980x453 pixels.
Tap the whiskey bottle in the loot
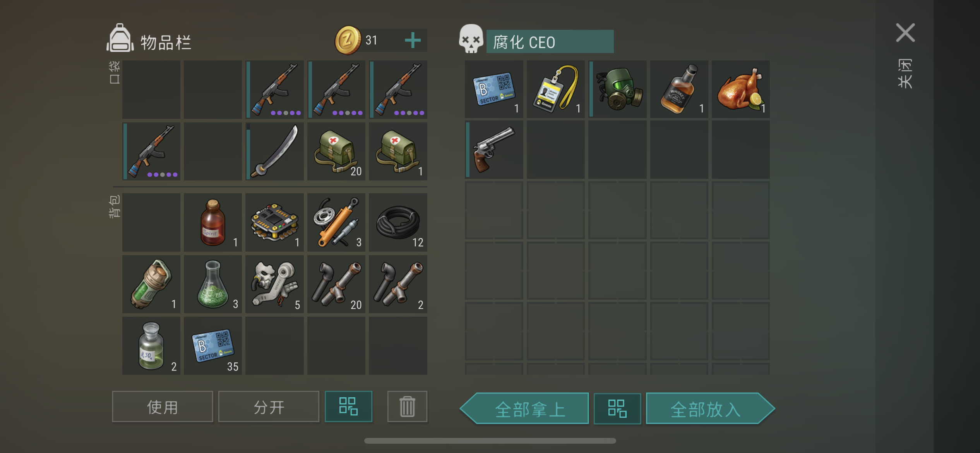coord(679,89)
